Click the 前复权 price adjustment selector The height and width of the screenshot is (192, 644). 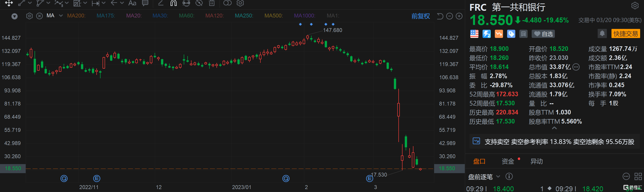coord(421,16)
